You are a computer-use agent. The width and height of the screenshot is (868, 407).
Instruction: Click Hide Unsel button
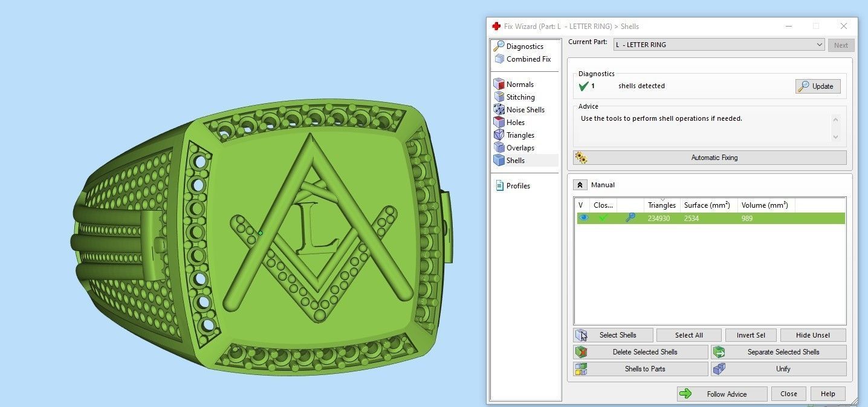[813, 335]
